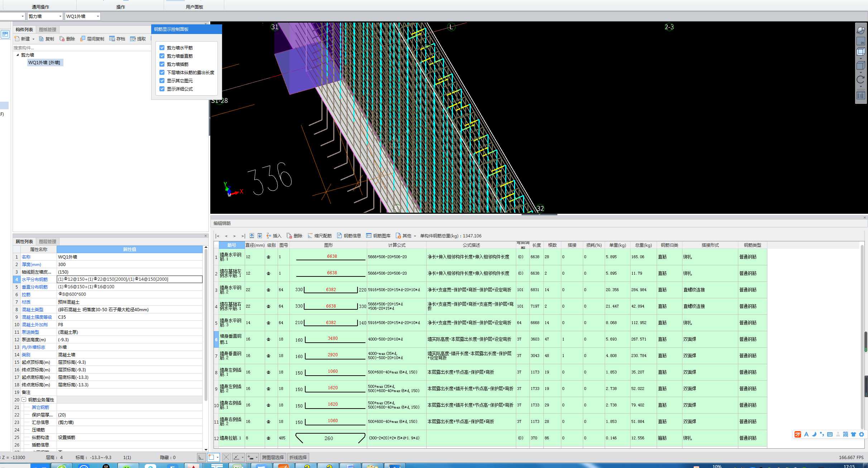Screen dimensions: 868x468
Task: Collapse the 钢筋业务属性 group
Action: click(x=24, y=400)
